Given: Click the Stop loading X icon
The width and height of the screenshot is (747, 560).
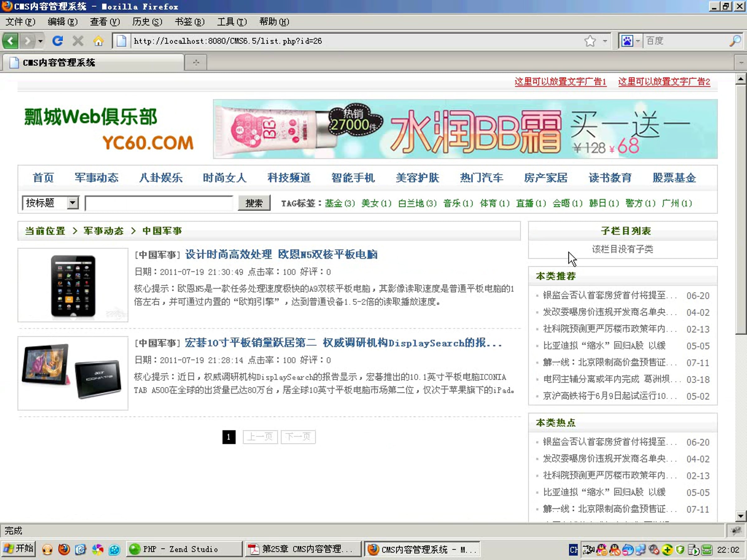Looking at the screenshot, I should point(78,41).
